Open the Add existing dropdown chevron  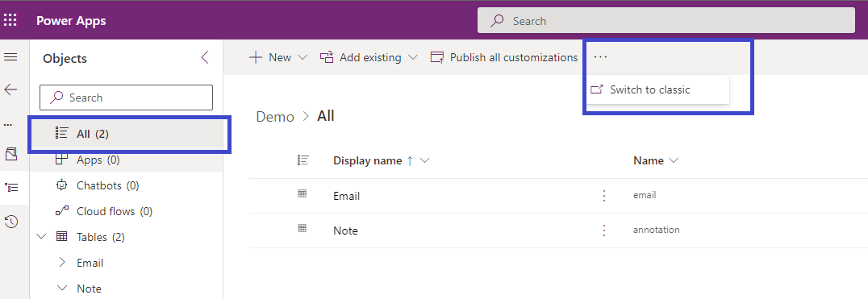pyautogui.click(x=413, y=57)
